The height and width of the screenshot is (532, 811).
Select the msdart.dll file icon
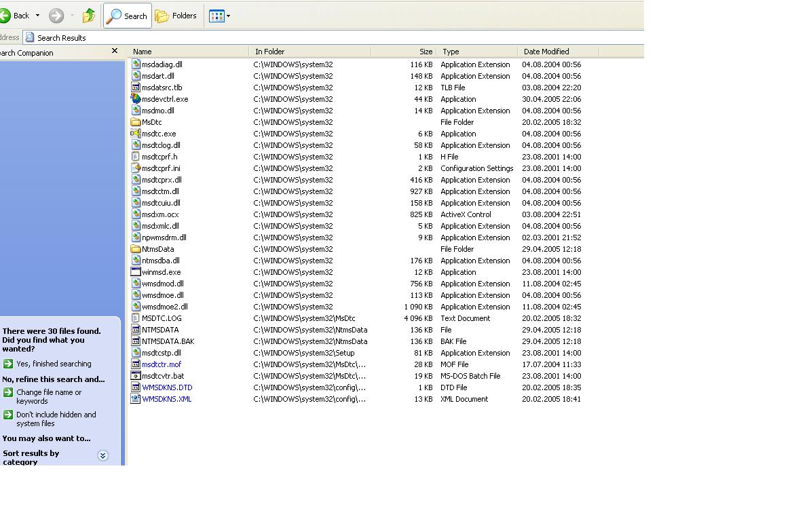pos(136,76)
